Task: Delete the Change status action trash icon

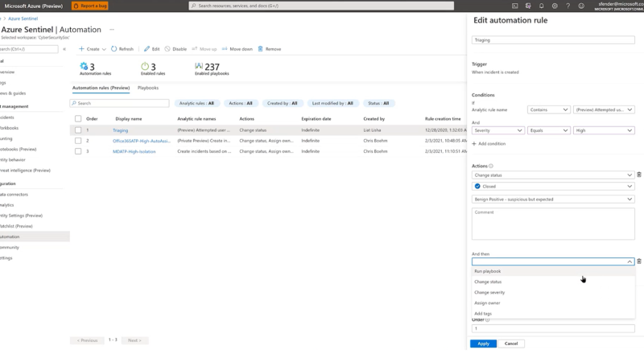Action: 639,175
